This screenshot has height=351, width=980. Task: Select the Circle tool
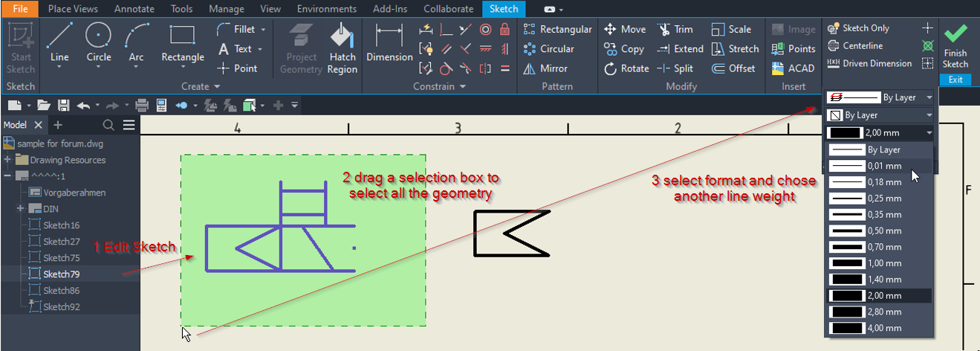(x=99, y=42)
